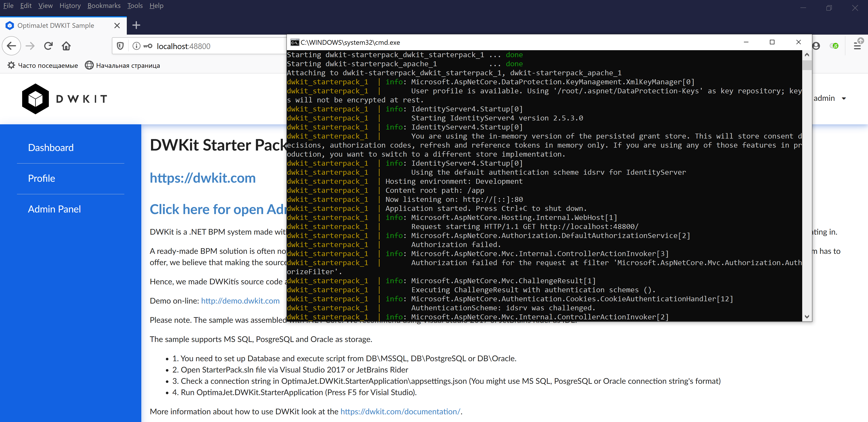Show site information icon in address bar

click(137, 46)
